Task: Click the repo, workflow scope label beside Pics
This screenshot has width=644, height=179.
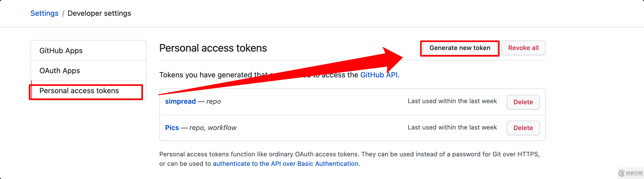Action: [x=213, y=128]
